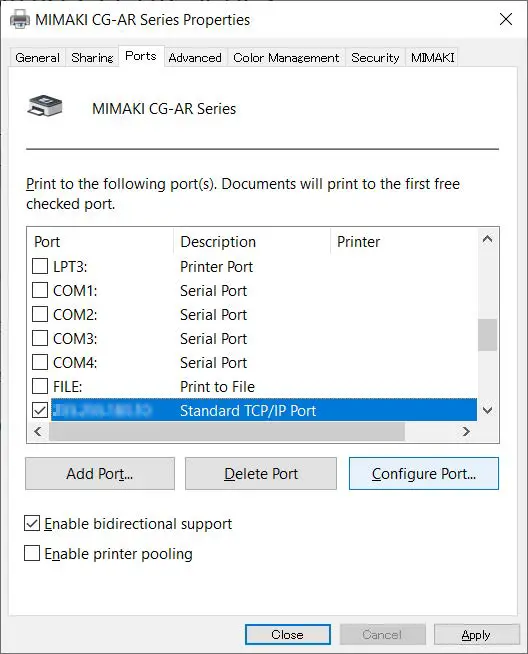Open the MIMAKI tab

coord(432,58)
